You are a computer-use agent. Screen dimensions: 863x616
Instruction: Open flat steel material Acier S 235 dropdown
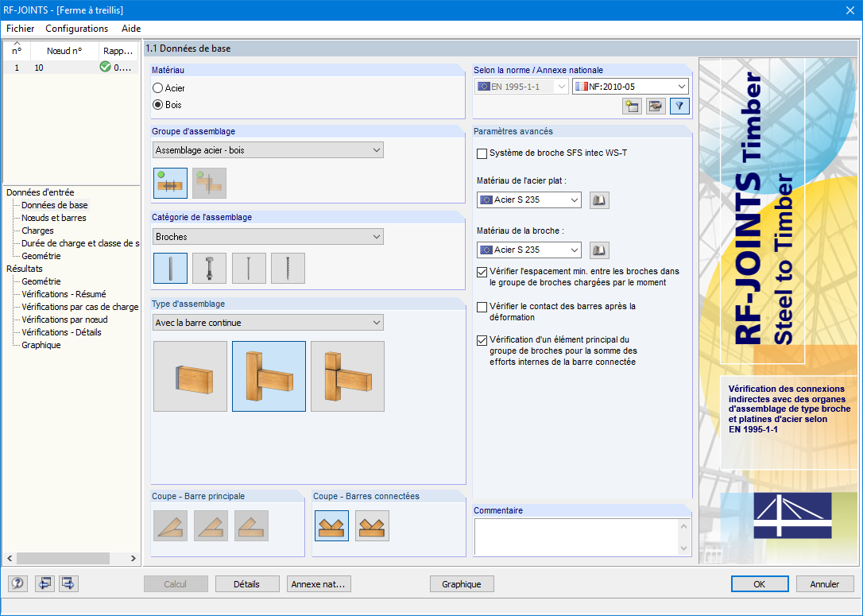(x=529, y=200)
